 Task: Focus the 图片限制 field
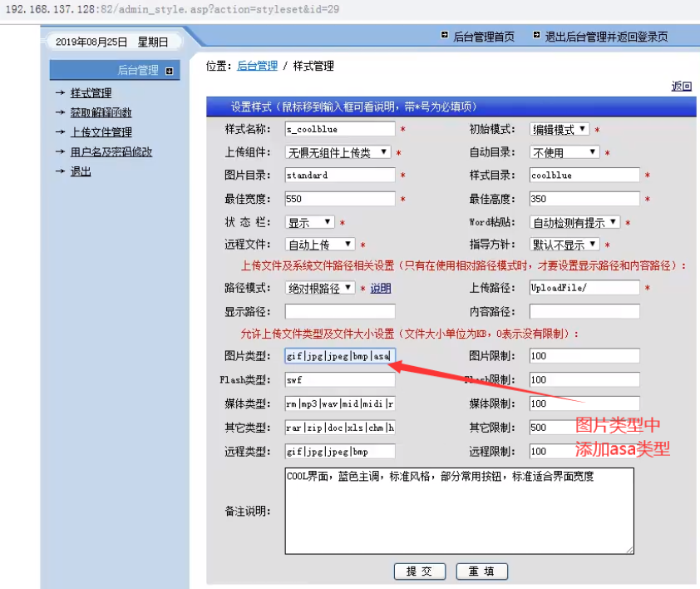[584, 356]
